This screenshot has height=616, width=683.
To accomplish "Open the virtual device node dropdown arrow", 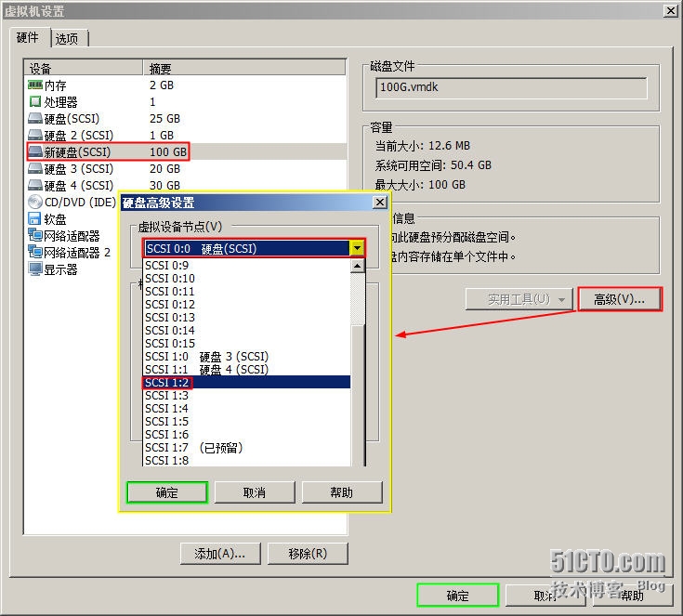I will point(357,248).
